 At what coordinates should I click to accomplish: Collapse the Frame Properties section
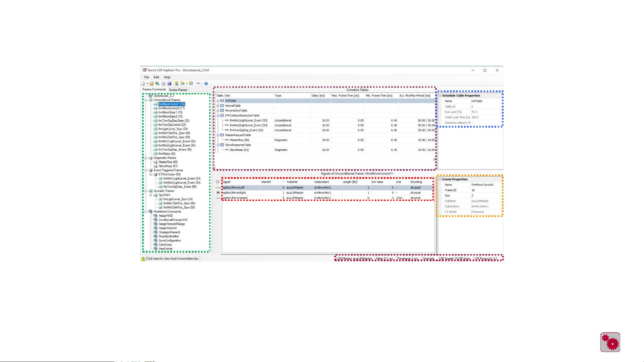tap(440, 179)
